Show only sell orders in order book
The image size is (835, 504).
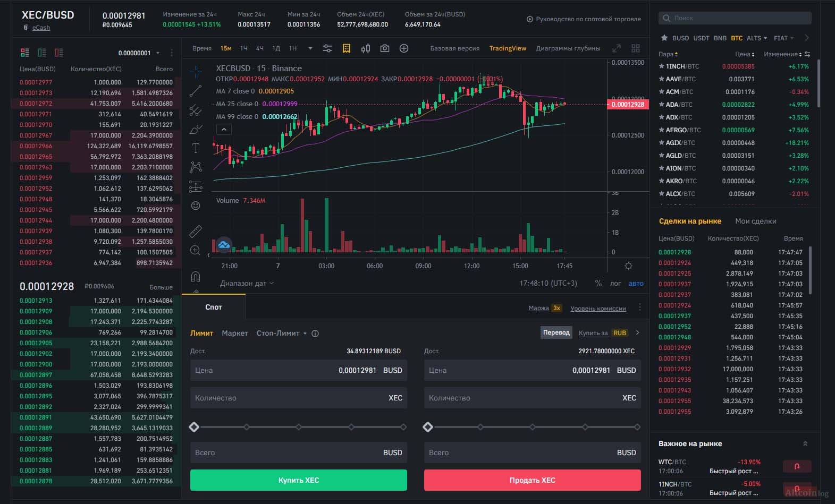click(59, 53)
